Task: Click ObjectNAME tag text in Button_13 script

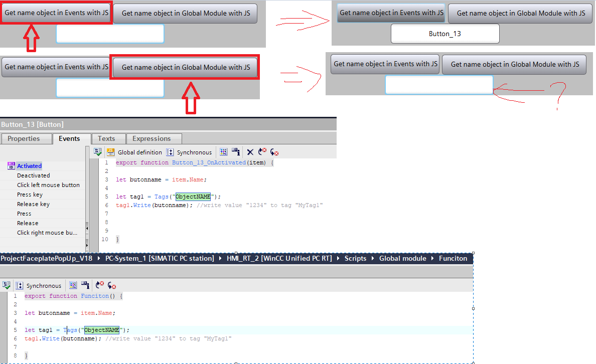Action: [x=193, y=197]
